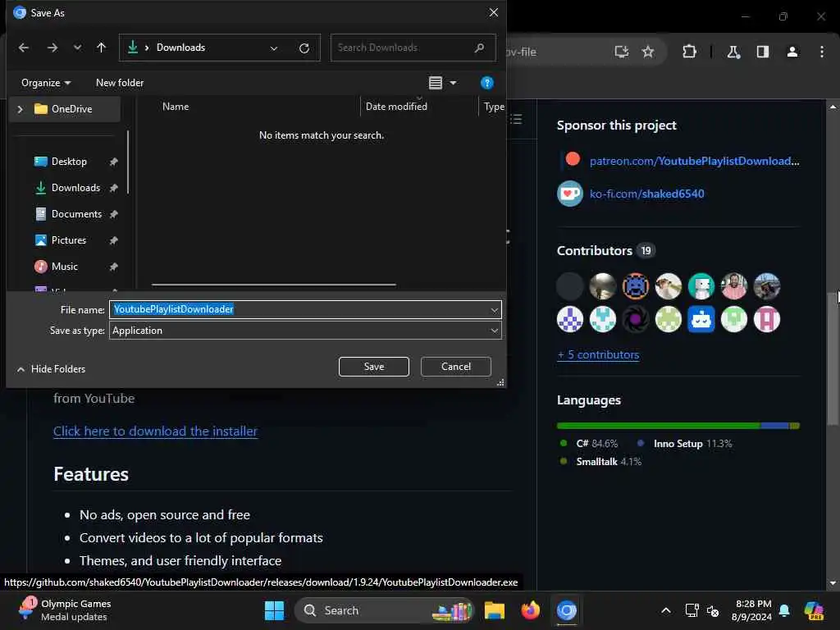
Task: Open File Explorer from taskbar
Action: click(495, 610)
